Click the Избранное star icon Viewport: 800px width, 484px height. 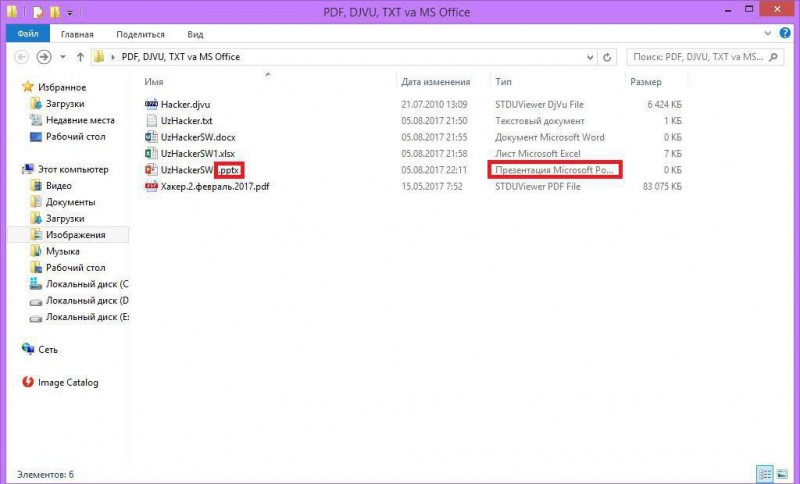pos(28,87)
